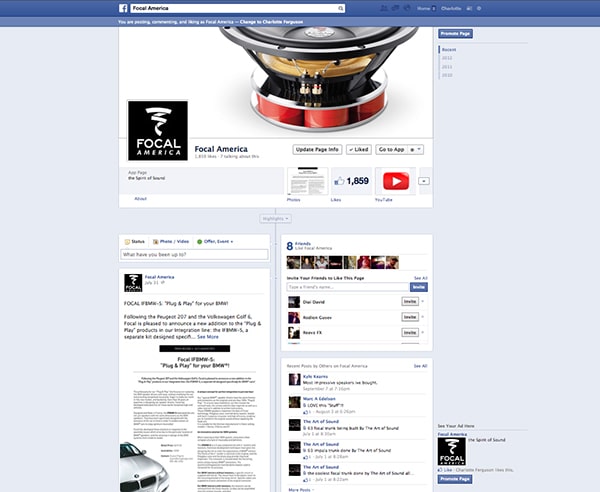600x492 pixels.
Task: Open the Home link in header
Action: click(423, 8)
